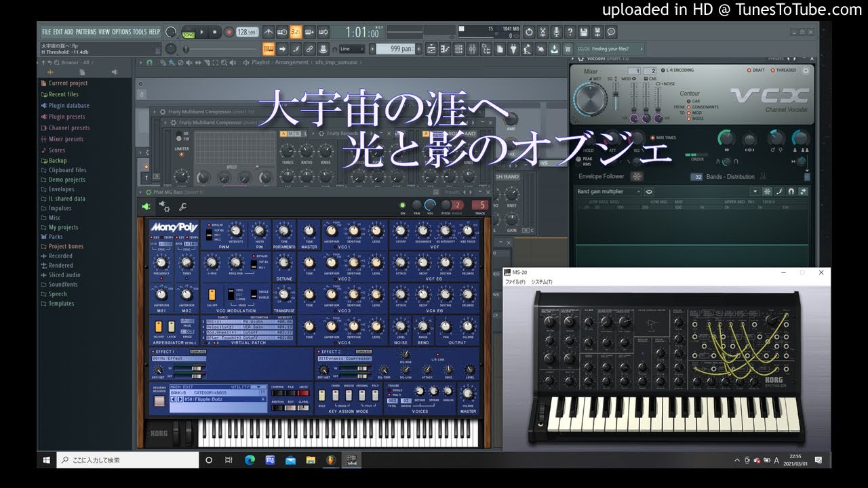Viewport: 868px width, 488px height.
Task: Click the snowflake freeze icon beside Envelope Follower
Action: coord(636,176)
